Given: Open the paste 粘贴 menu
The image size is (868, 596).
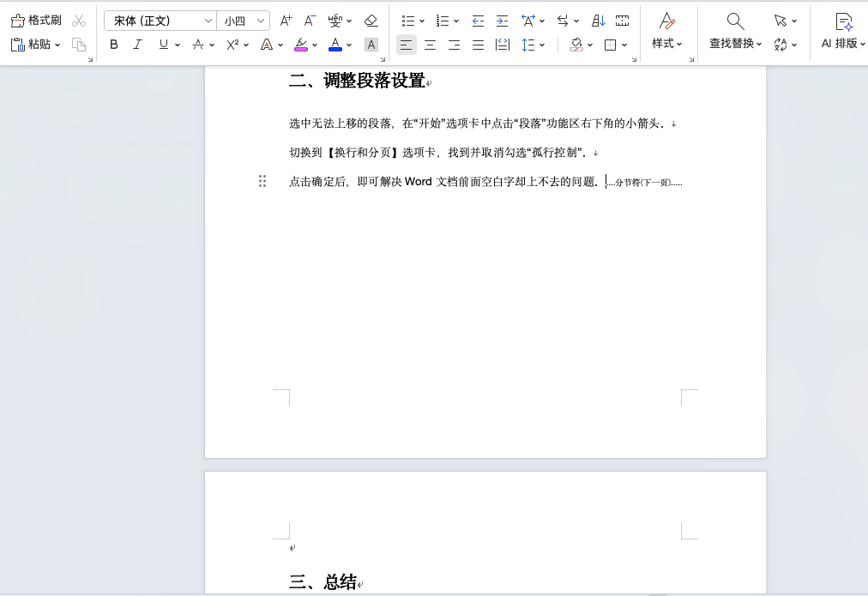Looking at the screenshot, I should click(x=39, y=45).
